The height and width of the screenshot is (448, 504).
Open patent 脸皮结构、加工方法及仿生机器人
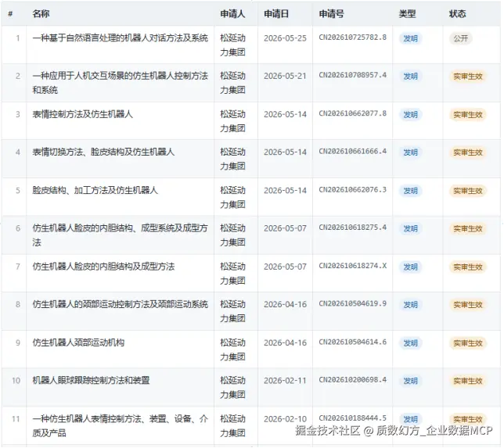(x=95, y=190)
